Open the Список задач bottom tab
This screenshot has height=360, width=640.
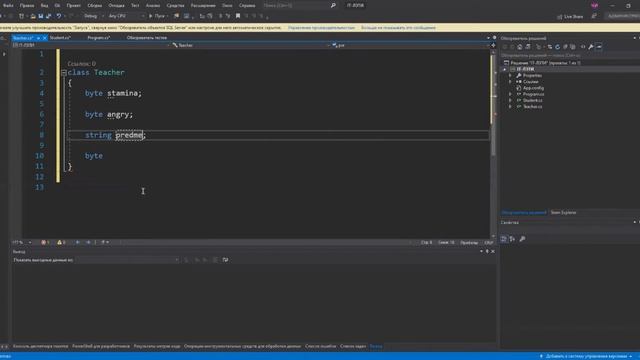353,347
